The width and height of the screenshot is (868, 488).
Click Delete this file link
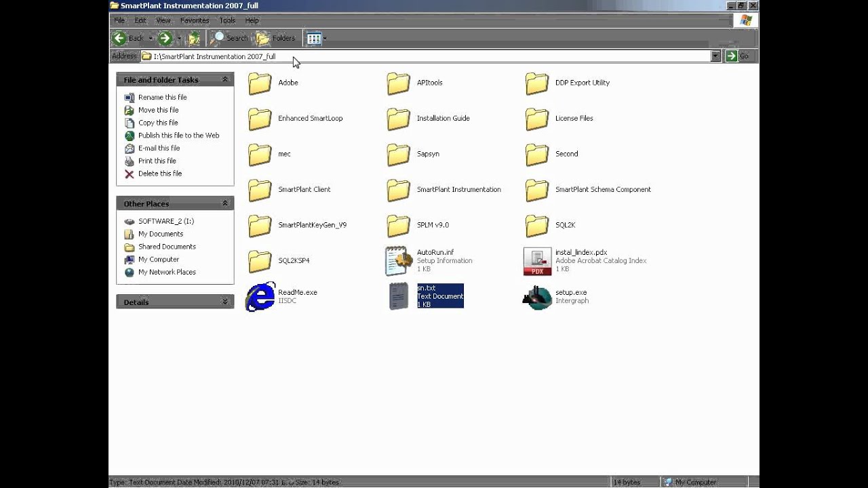coord(160,174)
